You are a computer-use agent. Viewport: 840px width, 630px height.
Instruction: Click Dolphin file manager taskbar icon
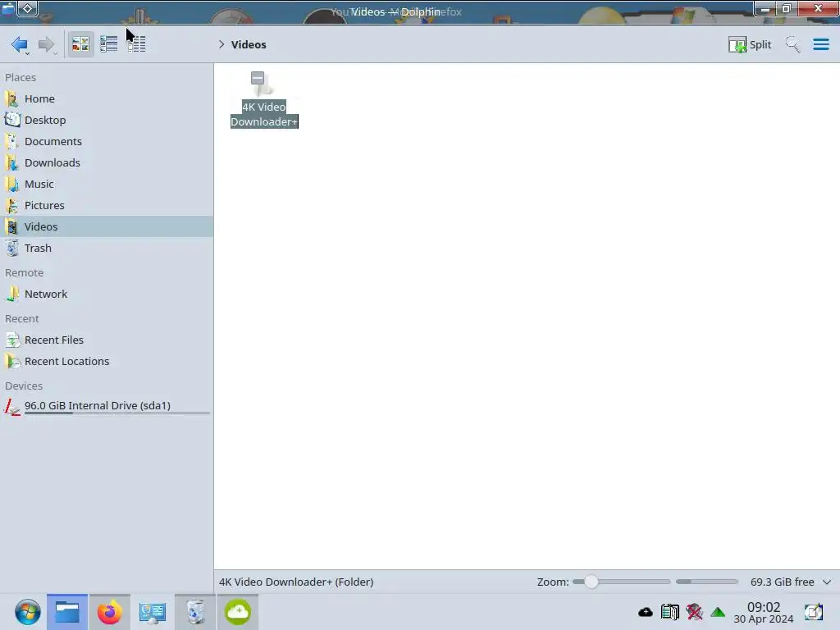tap(67, 612)
